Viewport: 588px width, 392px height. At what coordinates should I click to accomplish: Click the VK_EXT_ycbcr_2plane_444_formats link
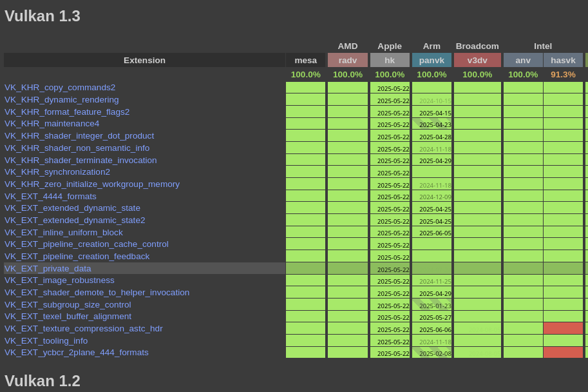pos(77,353)
